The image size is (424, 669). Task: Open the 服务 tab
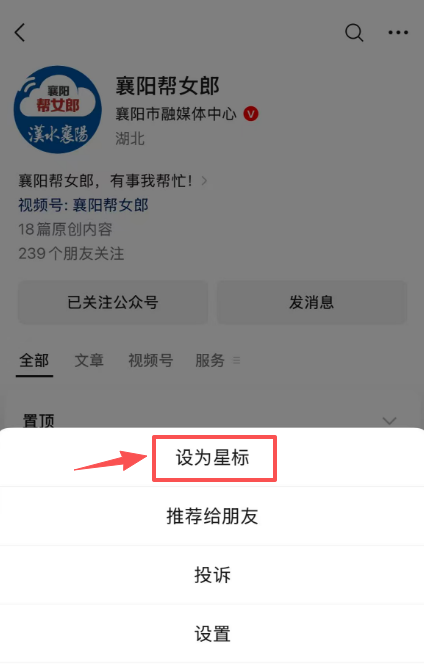pos(210,361)
